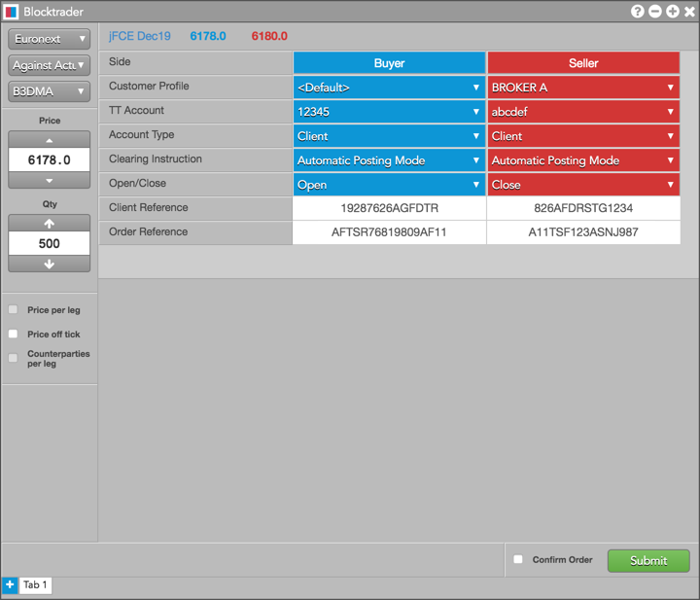Click the Customer Profile row label
Image resolution: width=700 pixels, height=600 pixels.
click(x=149, y=86)
